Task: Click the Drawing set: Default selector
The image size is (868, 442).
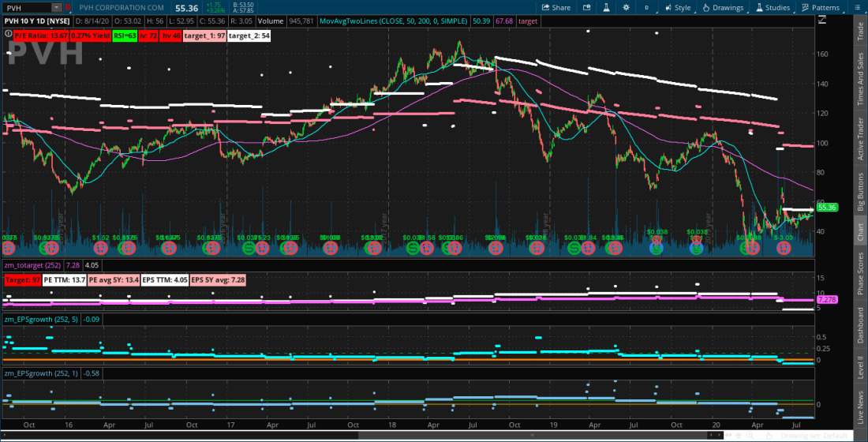Action: tap(813, 436)
